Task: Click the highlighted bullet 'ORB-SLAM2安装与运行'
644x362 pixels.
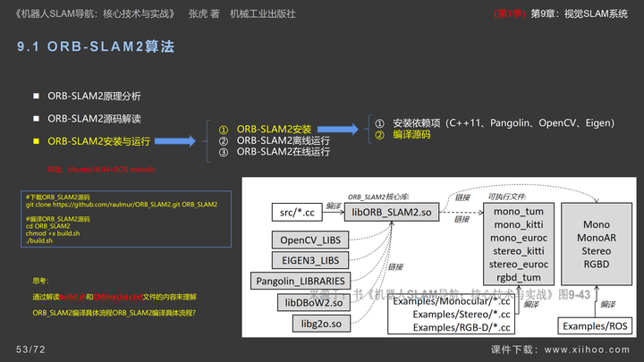Action: [98, 141]
